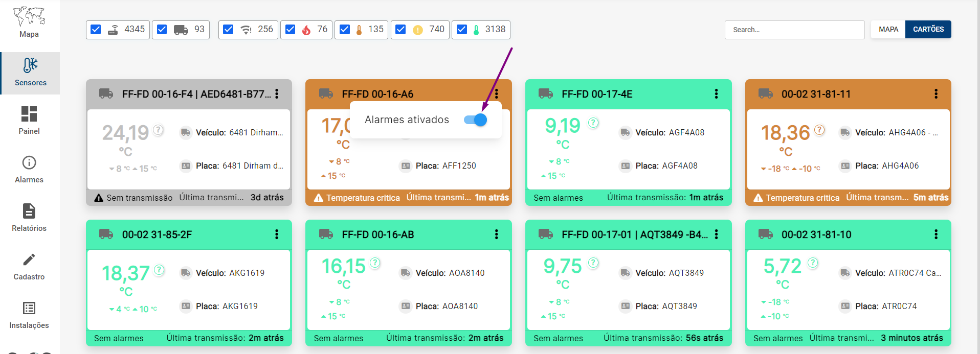980x354 pixels.
Task: Uncheck the 76 fire alert checkbox
Action: click(x=290, y=30)
